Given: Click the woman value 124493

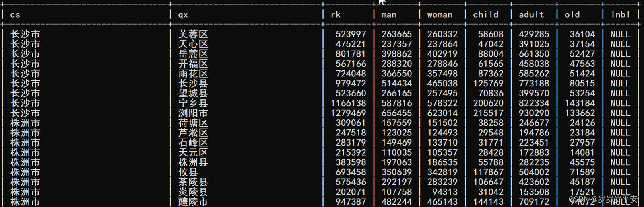Looking at the screenshot, I should coord(443,133).
